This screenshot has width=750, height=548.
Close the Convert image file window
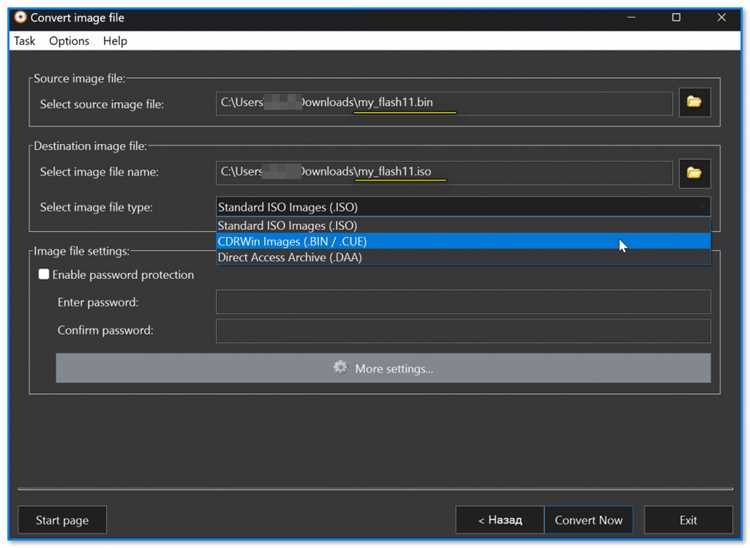(721, 18)
